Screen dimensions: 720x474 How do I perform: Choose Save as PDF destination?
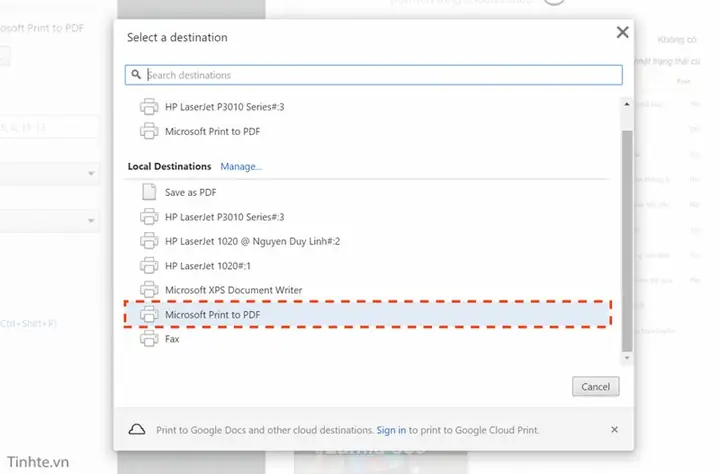pyautogui.click(x=367, y=192)
